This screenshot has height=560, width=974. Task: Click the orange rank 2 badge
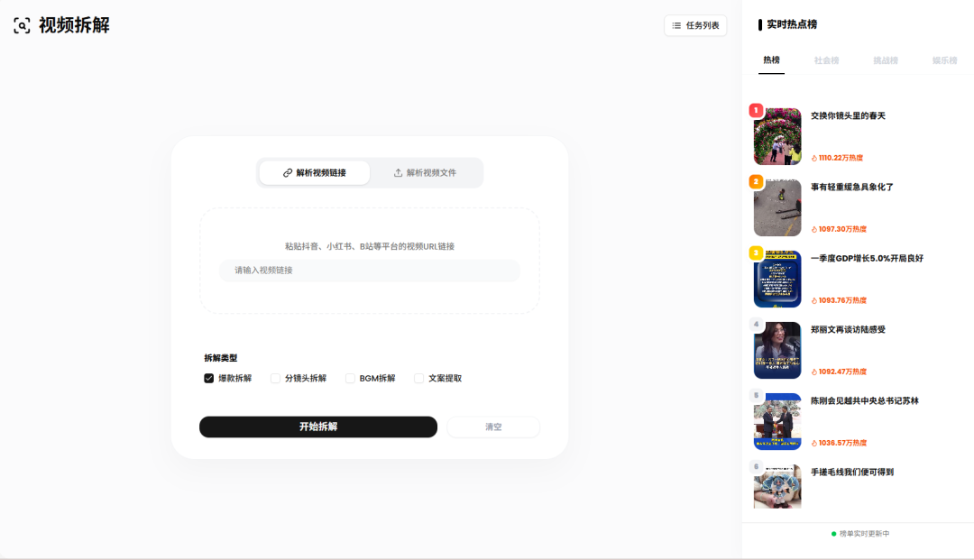pyautogui.click(x=756, y=181)
